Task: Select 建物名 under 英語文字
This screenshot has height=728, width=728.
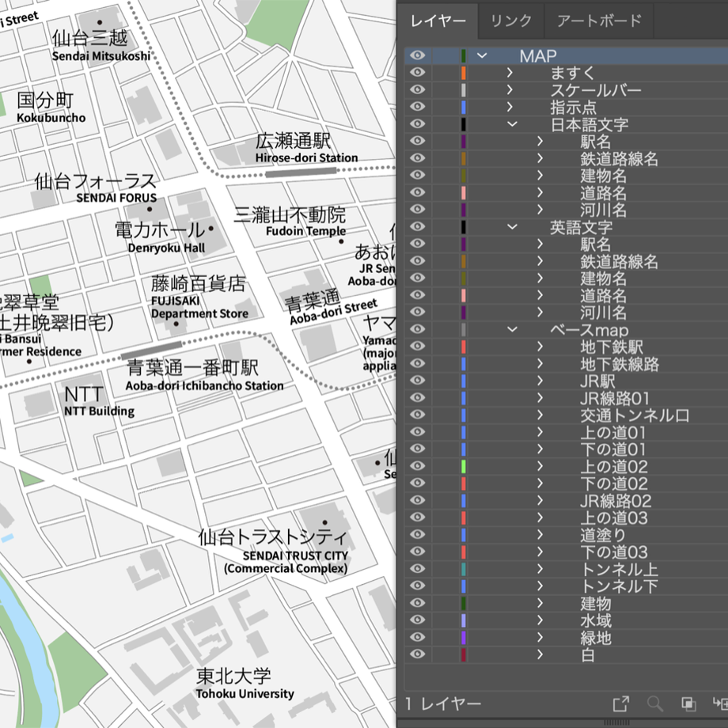Action: (603, 278)
